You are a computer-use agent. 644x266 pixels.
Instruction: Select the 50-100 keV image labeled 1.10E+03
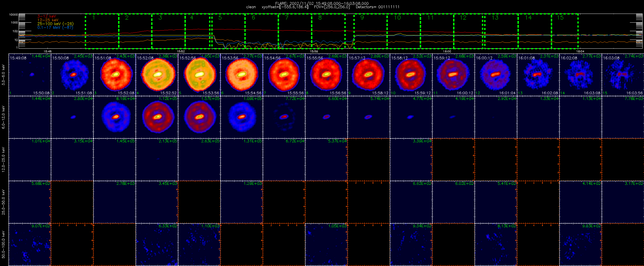pyautogui.click(x=199, y=244)
